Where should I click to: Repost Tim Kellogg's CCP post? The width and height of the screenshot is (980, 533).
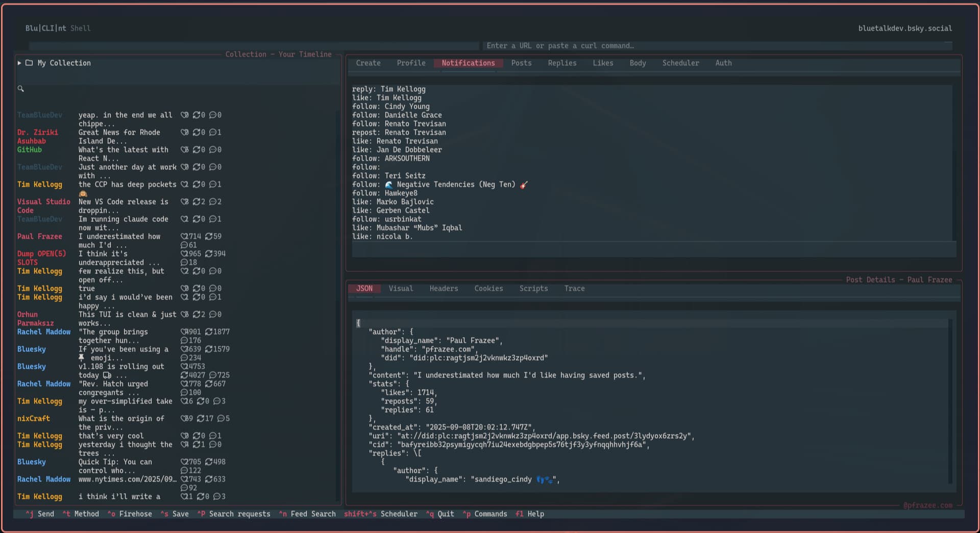pos(198,185)
